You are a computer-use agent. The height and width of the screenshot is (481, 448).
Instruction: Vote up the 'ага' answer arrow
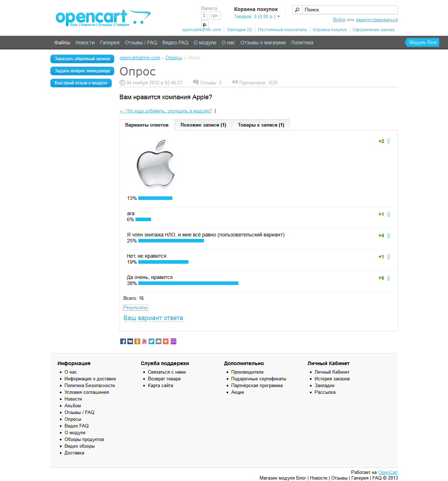coord(388,214)
